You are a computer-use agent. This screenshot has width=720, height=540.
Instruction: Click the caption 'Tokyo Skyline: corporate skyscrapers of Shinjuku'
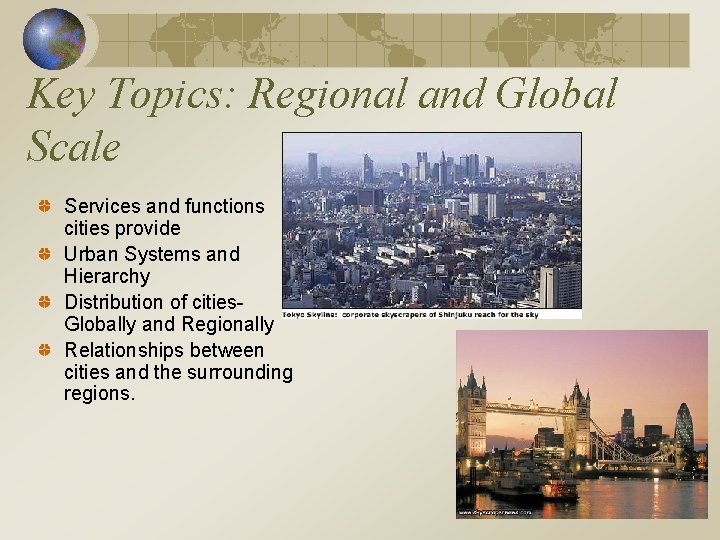click(x=410, y=315)
